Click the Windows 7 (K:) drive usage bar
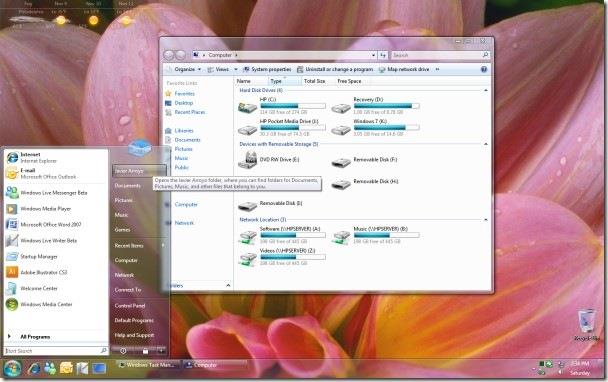 387,128
